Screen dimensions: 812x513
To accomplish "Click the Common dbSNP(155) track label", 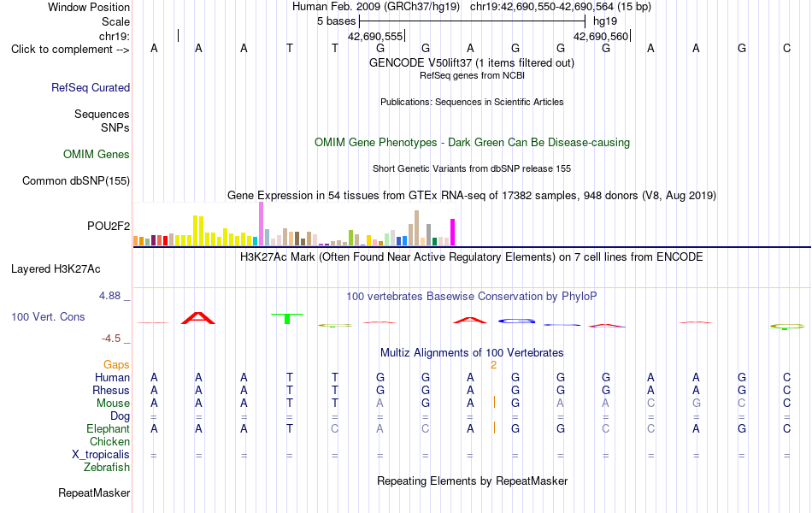I will pos(76,181).
